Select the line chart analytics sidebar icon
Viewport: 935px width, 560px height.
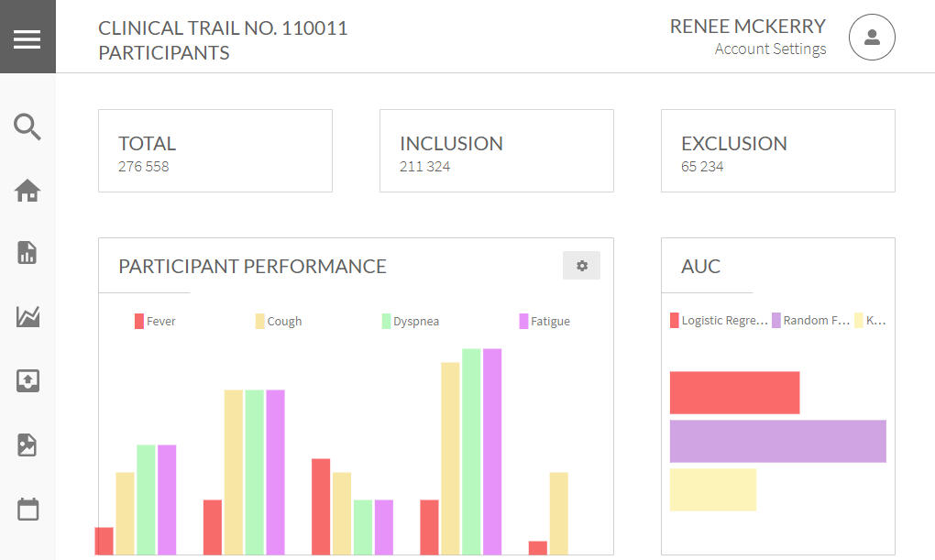click(27, 317)
